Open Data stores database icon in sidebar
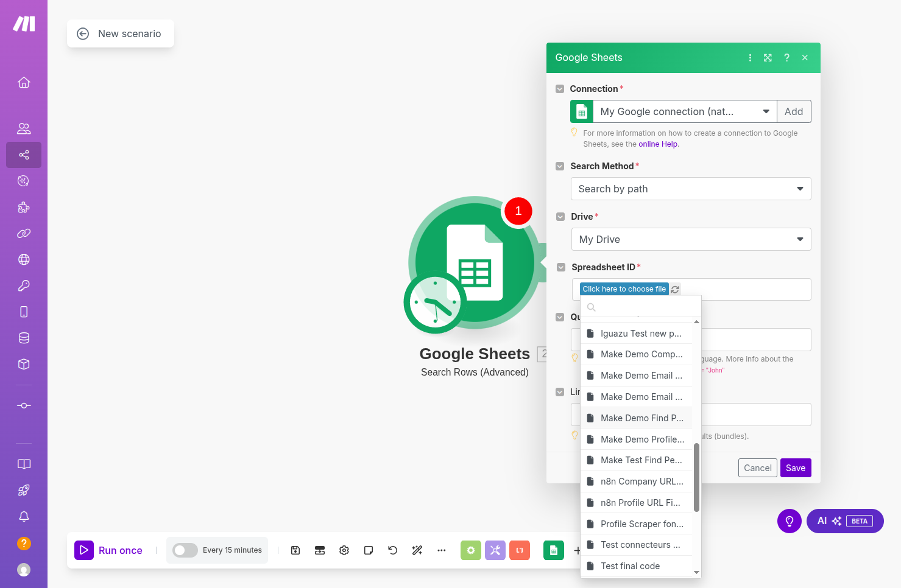 (x=24, y=338)
